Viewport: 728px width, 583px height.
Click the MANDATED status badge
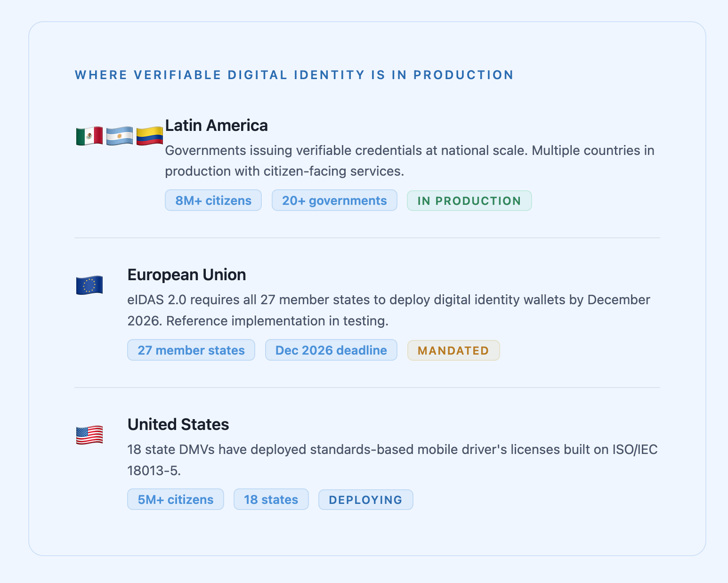click(x=453, y=351)
